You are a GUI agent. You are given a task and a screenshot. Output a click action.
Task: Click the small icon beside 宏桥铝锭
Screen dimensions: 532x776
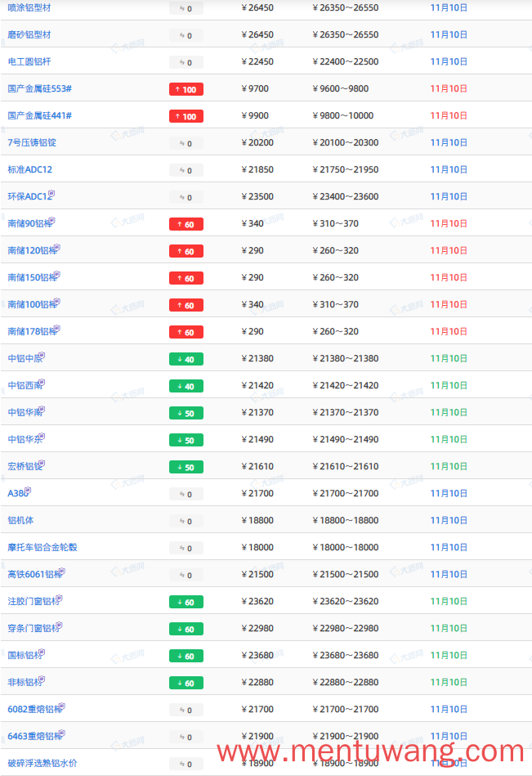point(42,463)
